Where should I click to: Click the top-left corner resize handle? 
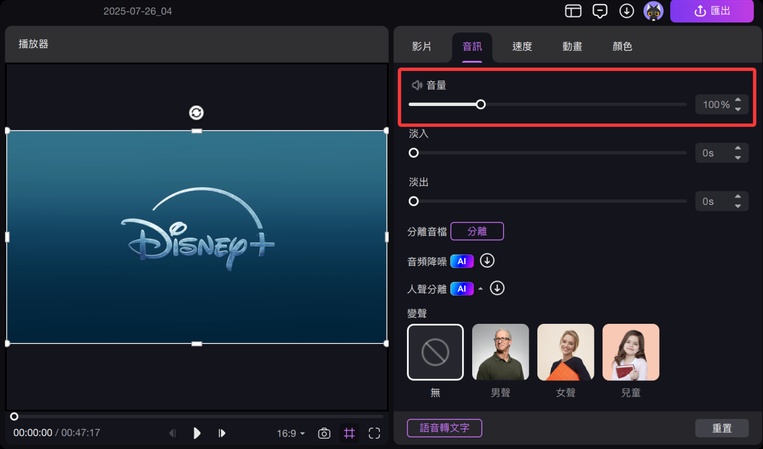(x=7, y=130)
